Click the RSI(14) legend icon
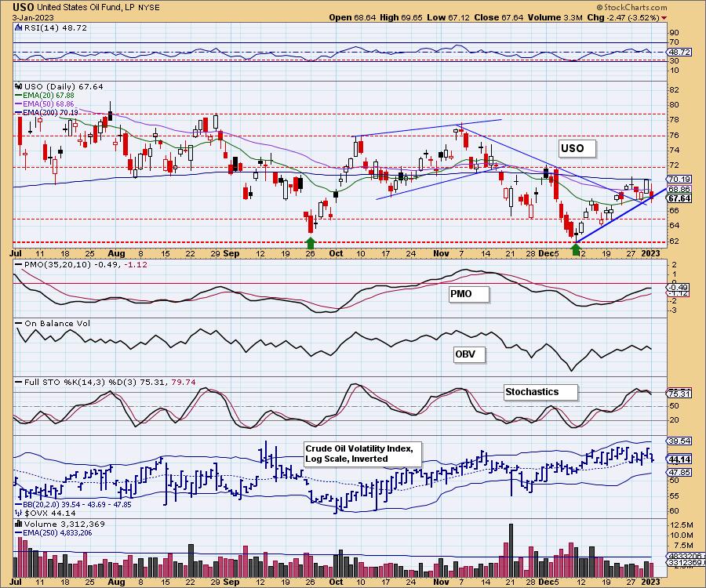 19,27
